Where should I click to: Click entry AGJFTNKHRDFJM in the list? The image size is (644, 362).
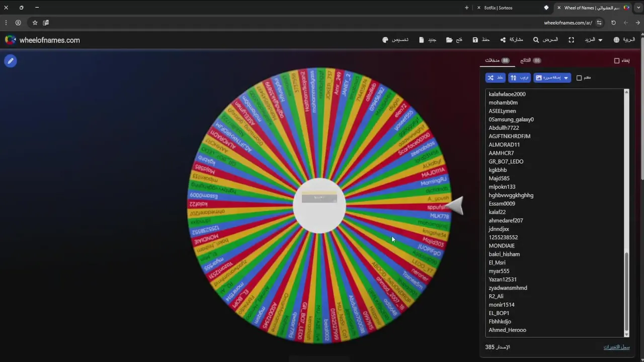509,136
